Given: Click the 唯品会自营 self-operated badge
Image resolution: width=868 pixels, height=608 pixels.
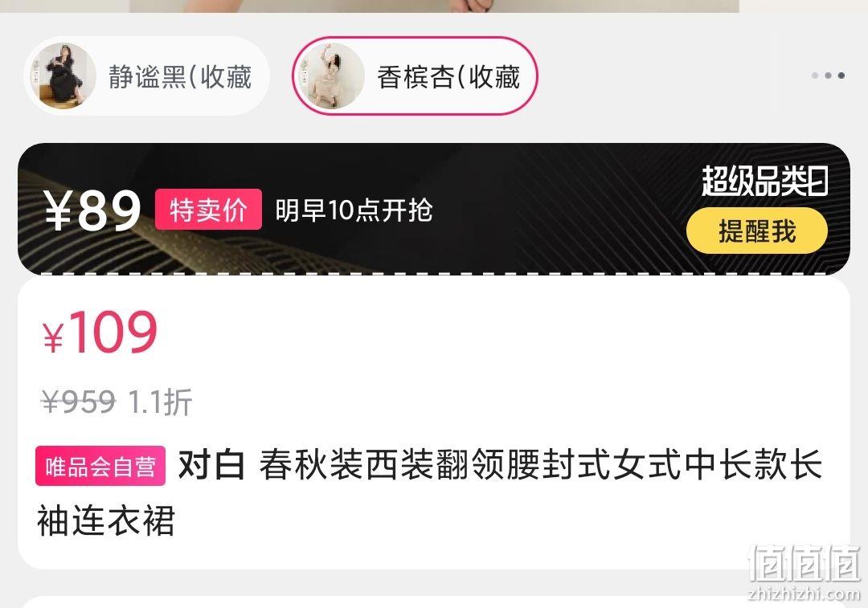Looking at the screenshot, I should pyautogui.click(x=100, y=466).
